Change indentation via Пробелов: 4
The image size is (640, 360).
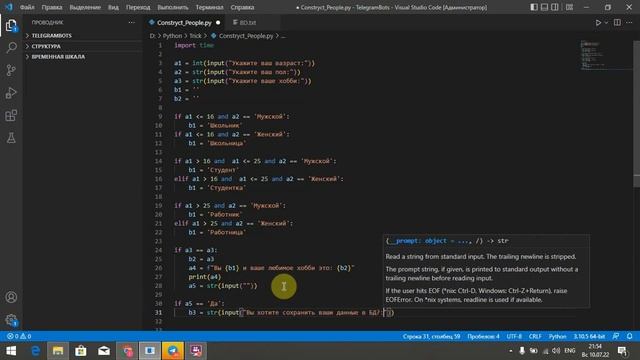tap(483, 336)
